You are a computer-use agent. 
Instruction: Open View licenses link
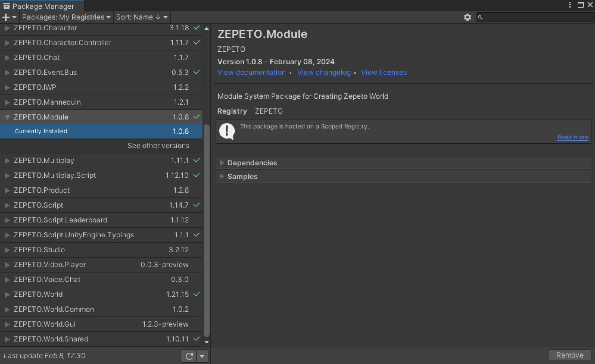[x=384, y=72]
